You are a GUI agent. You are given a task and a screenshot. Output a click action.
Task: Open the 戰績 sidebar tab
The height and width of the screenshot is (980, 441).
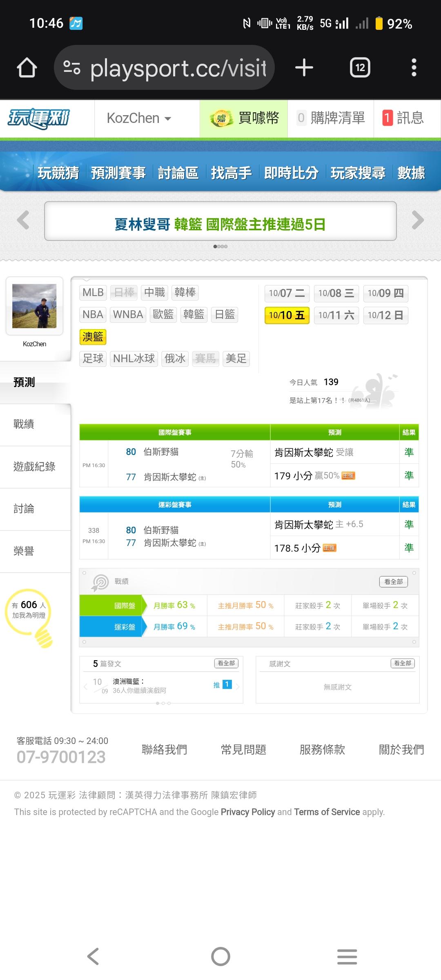pyautogui.click(x=35, y=425)
